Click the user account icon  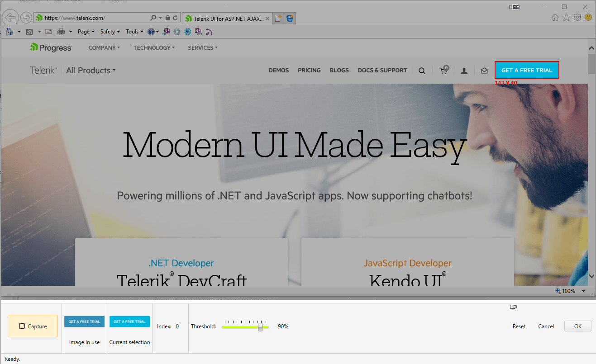coord(464,71)
